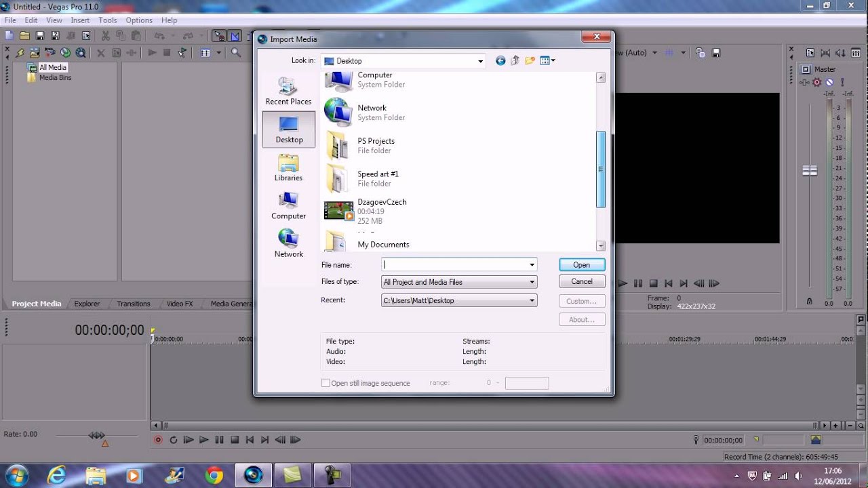This screenshot has width=868, height=488.
Task: Switch to the Transitions tab
Action: [134, 304]
